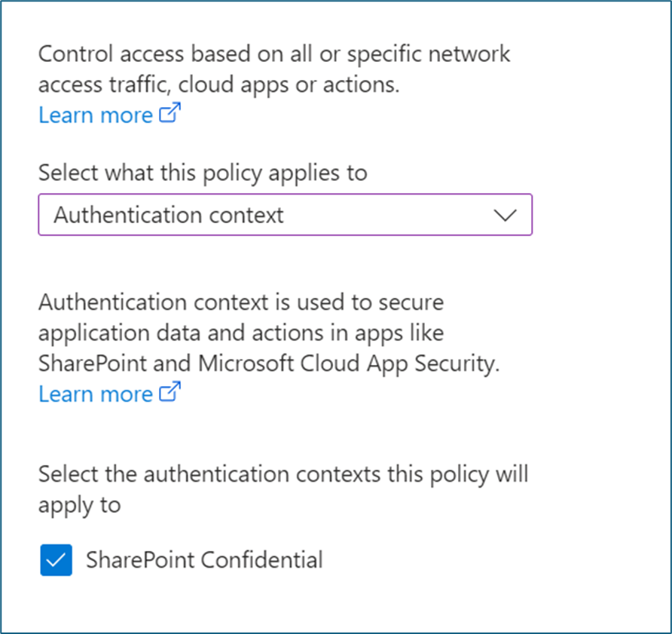Click the 'Control access based on' description
Screen dimensions: 672x634
click(x=274, y=54)
